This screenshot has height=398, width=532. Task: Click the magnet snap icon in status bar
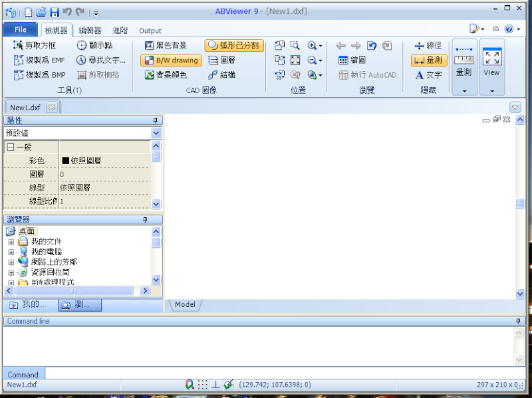[x=190, y=385]
